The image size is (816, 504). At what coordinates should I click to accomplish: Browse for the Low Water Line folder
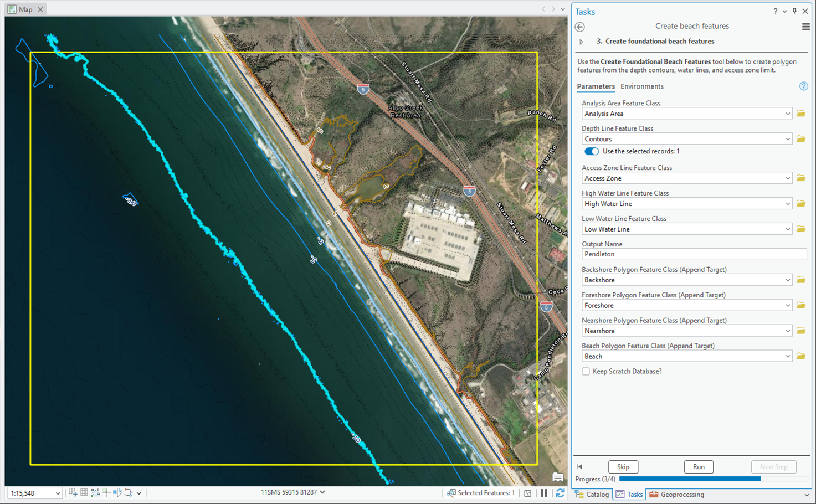coord(800,229)
